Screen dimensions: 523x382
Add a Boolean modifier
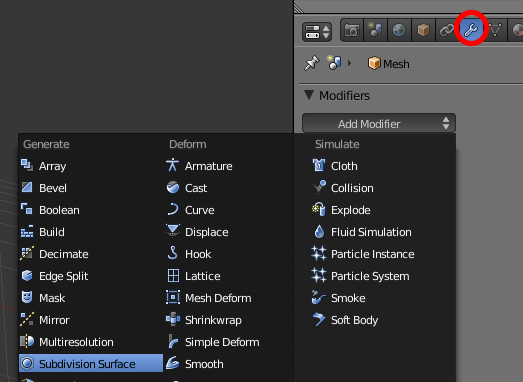click(91, 210)
